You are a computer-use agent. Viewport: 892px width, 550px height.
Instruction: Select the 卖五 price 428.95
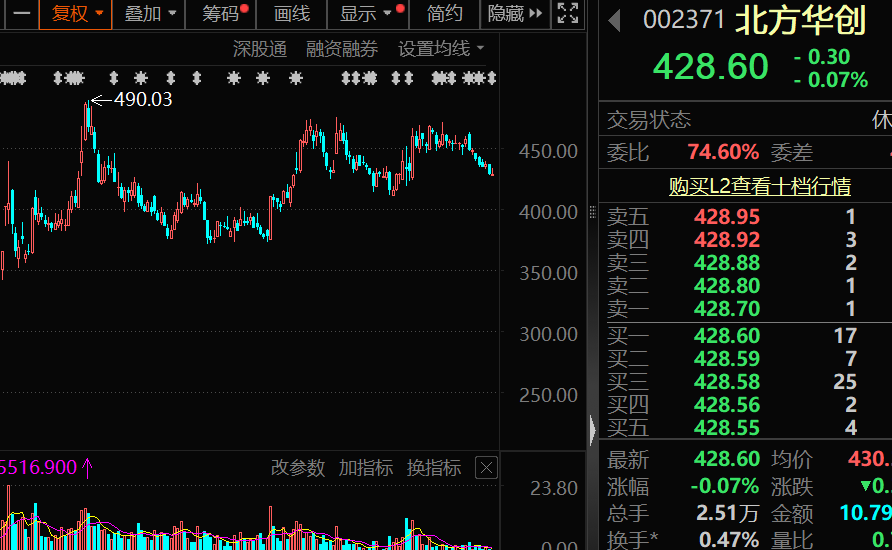(726, 217)
